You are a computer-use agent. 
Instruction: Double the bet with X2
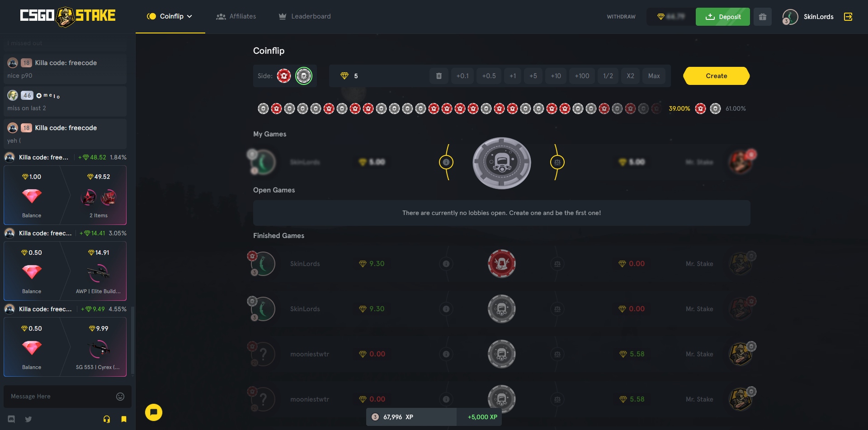[630, 76]
